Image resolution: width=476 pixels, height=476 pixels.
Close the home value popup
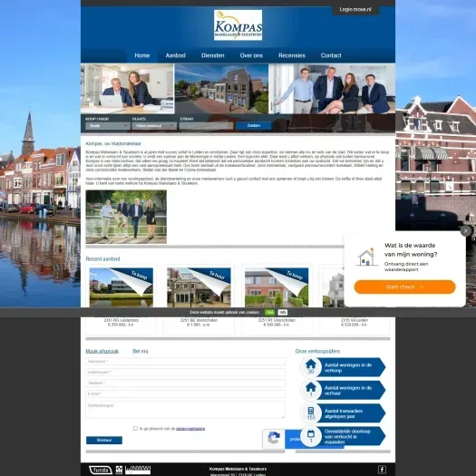[x=466, y=231]
